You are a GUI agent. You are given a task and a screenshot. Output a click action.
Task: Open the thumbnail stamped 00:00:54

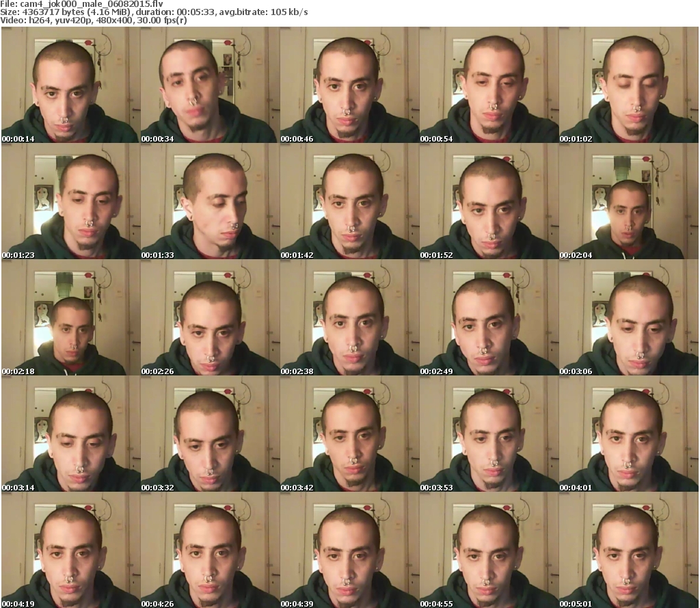[489, 85]
